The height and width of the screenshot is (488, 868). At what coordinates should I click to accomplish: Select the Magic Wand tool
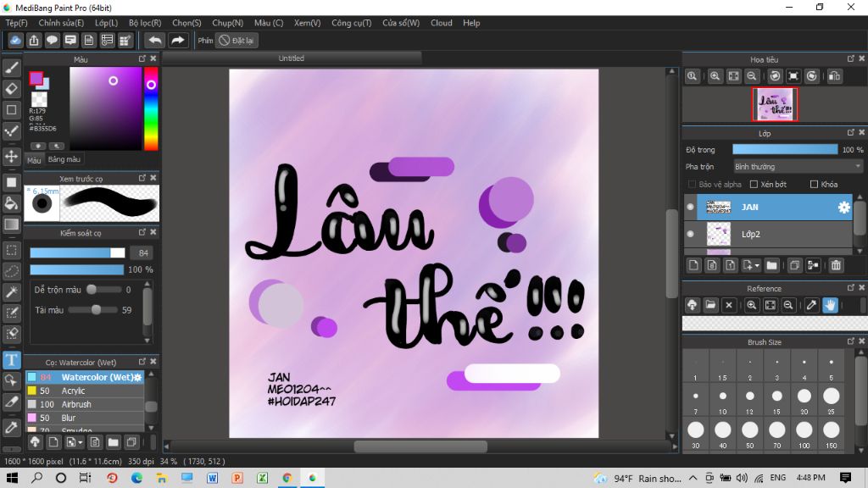pos(12,292)
